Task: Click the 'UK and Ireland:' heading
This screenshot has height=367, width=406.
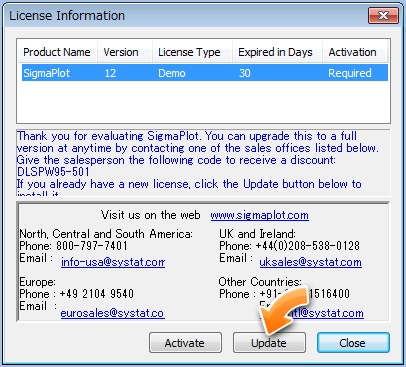Action: click(257, 234)
